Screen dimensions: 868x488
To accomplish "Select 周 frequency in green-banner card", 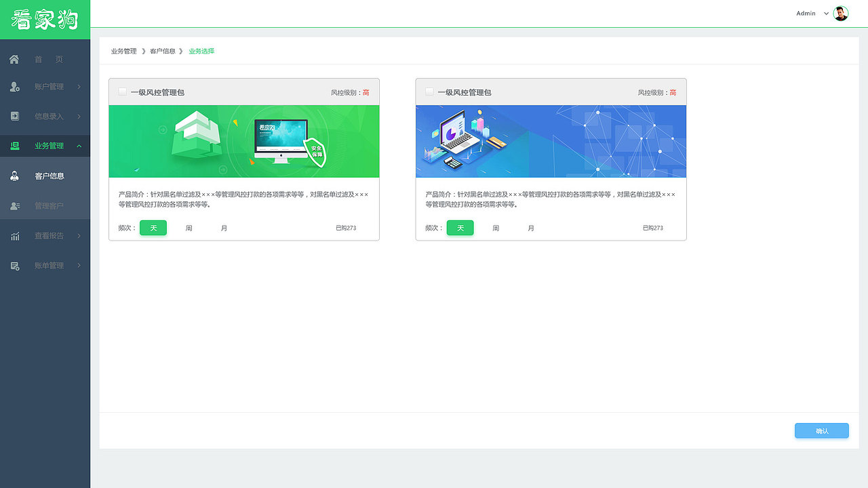I will click(x=189, y=228).
